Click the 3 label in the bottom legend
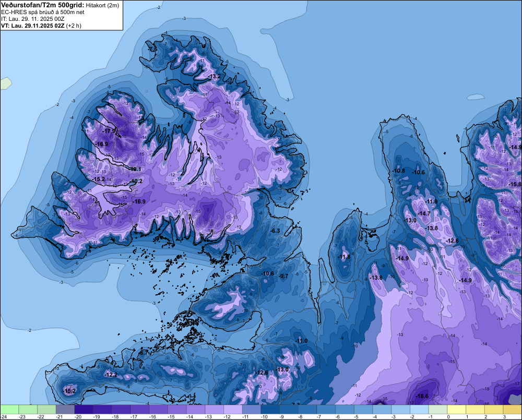The width and height of the screenshot is (522, 420). (504, 417)
